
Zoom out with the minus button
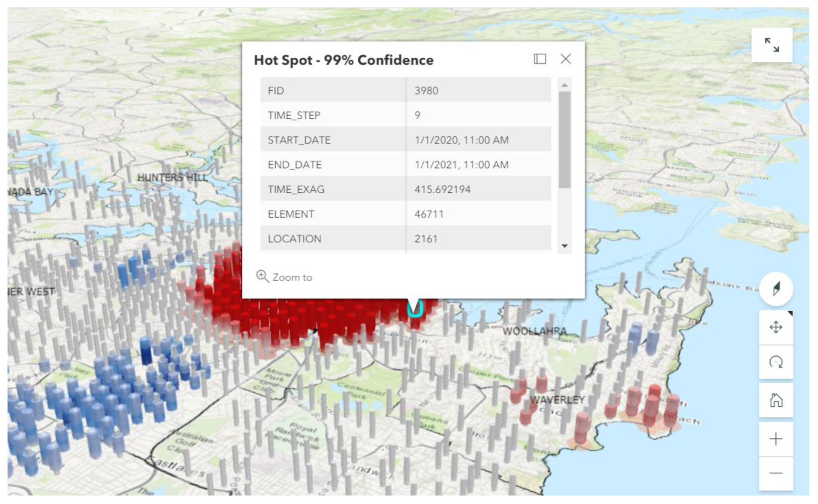[x=775, y=473]
